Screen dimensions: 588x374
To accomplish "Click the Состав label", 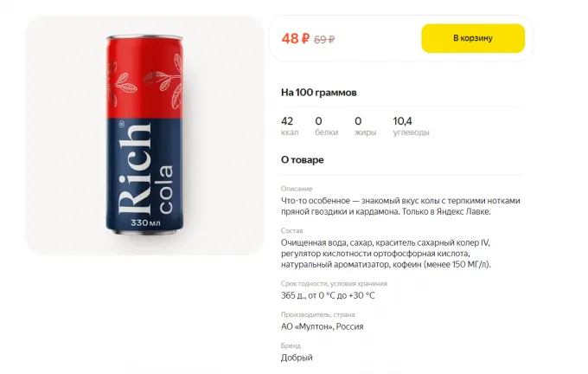I will tap(291, 230).
